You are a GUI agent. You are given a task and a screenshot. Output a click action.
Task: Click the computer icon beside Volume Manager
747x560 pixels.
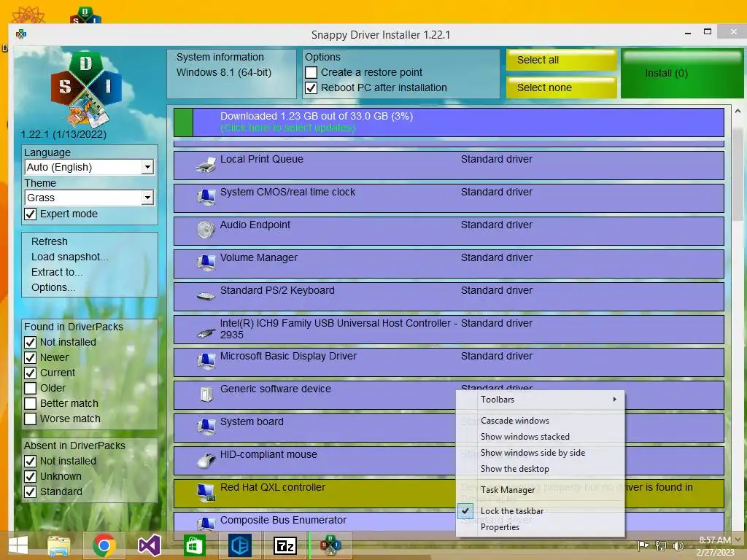click(206, 262)
